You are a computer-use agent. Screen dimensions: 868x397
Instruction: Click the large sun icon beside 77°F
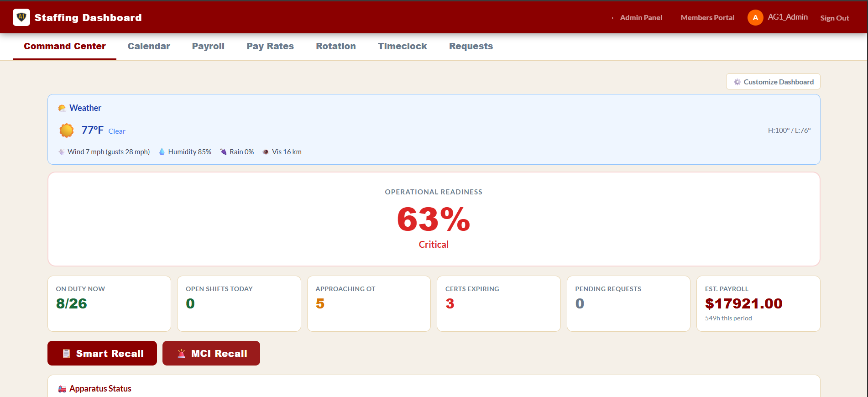point(67,131)
